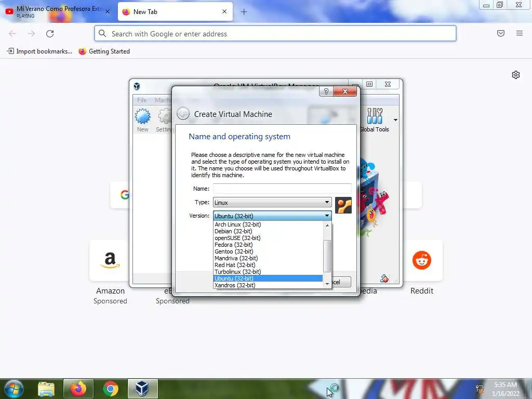532x399 pixels.
Task: Open the Windows Start orb
Action: pyautogui.click(x=13, y=388)
